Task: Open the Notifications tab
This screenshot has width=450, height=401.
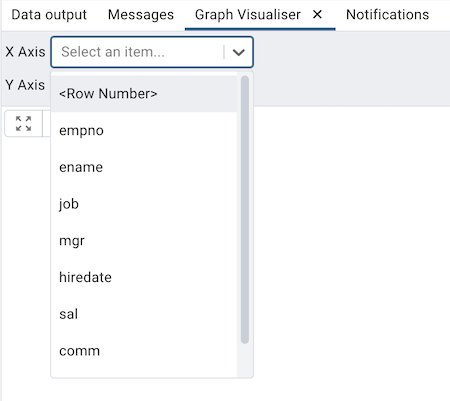Action: 387,15
